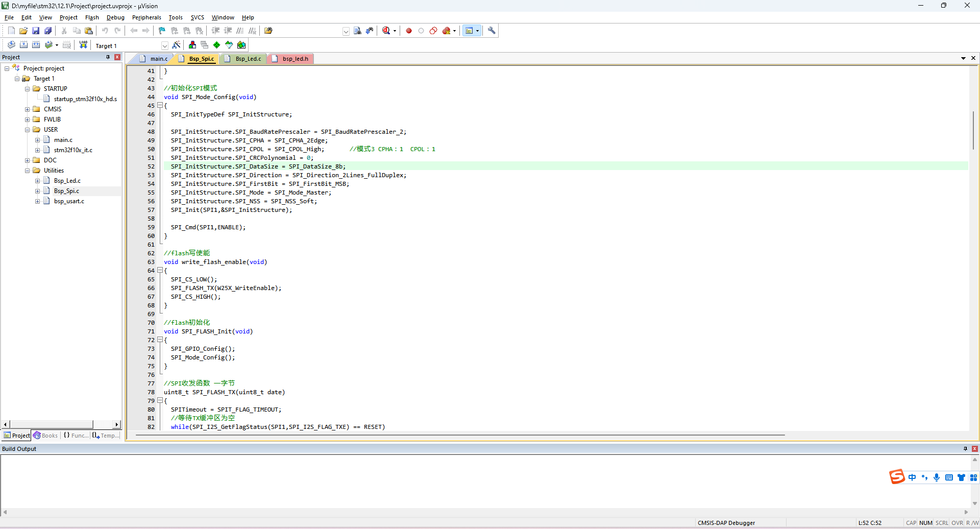Open a file with the folder icon
The width and height of the screenshot is (980, 529).
pos(23,31)
